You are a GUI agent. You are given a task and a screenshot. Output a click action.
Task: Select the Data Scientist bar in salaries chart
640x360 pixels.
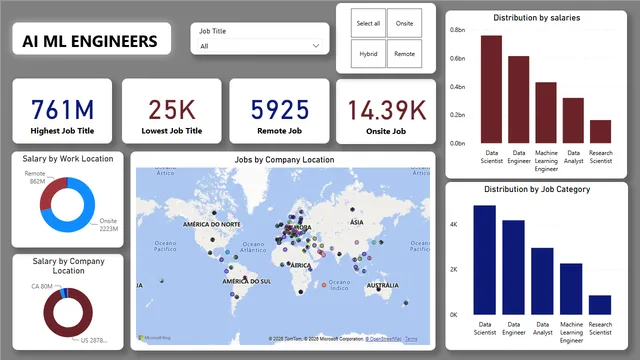coord(491,89)
